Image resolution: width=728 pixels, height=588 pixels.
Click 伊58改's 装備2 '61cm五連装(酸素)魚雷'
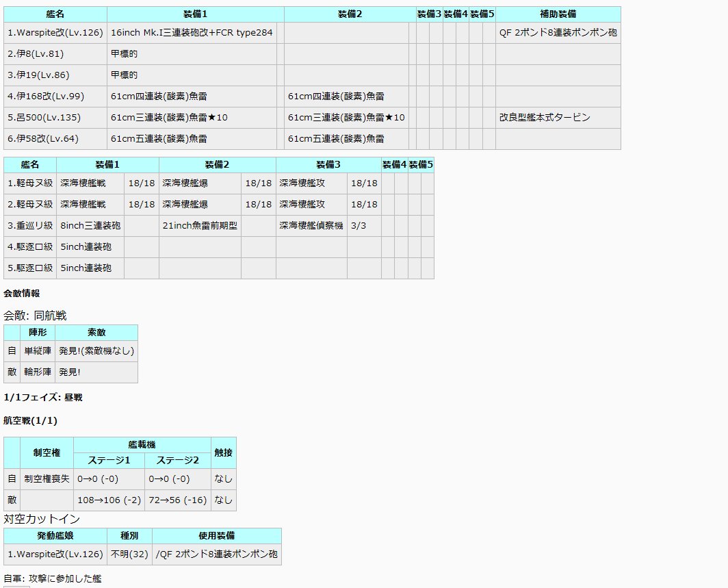(x=346, y=139)
